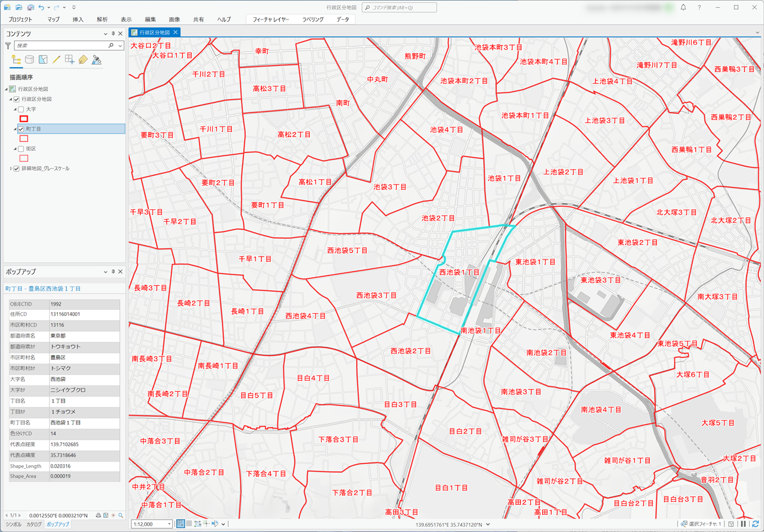Open the List By Snapping view
Viewport: 764px width, 532px height.
pyautogui.click(x=70, y=60)
